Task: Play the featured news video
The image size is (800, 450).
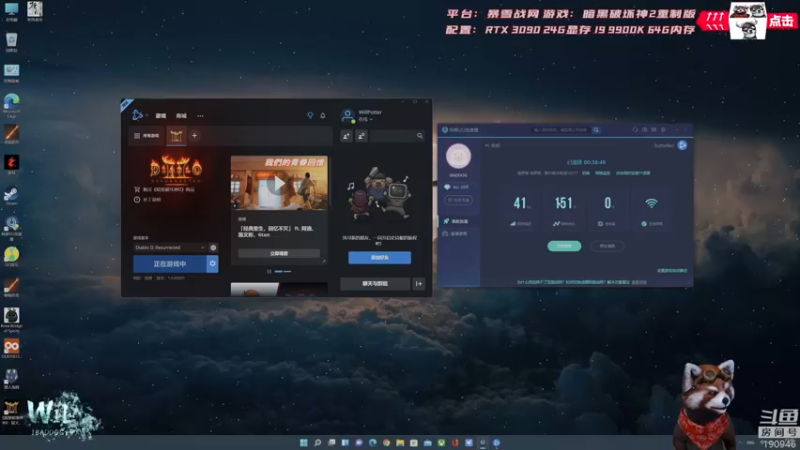Action: (x=279, y=183)
